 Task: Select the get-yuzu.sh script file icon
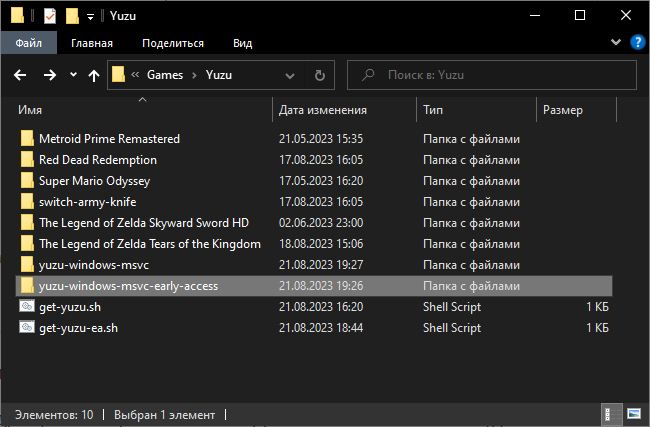coord(27,306)
